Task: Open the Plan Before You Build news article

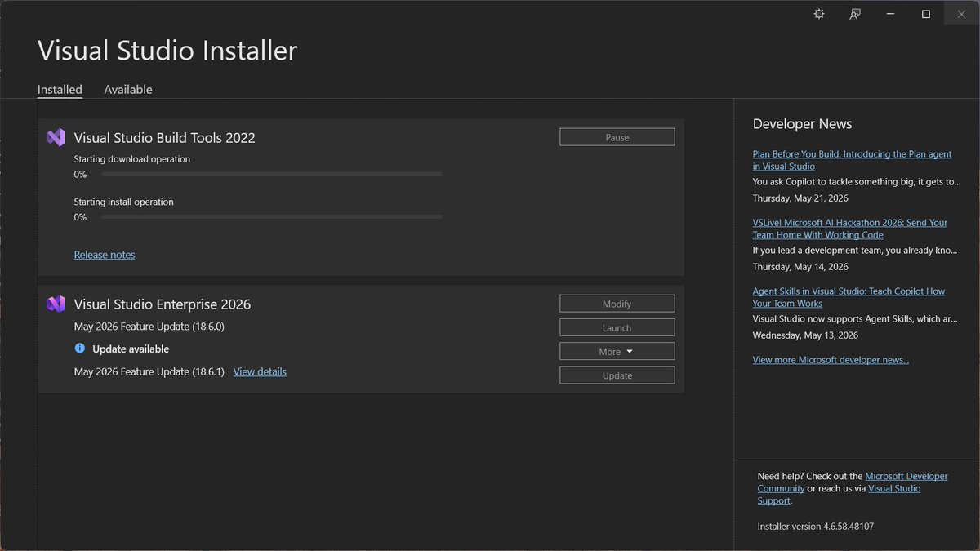Action: (x=852, y=160)
